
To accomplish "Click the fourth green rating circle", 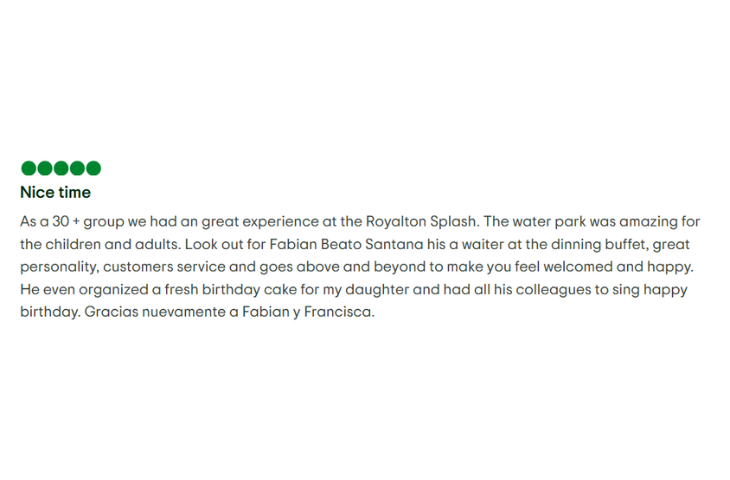I will (x=77, y=168).
